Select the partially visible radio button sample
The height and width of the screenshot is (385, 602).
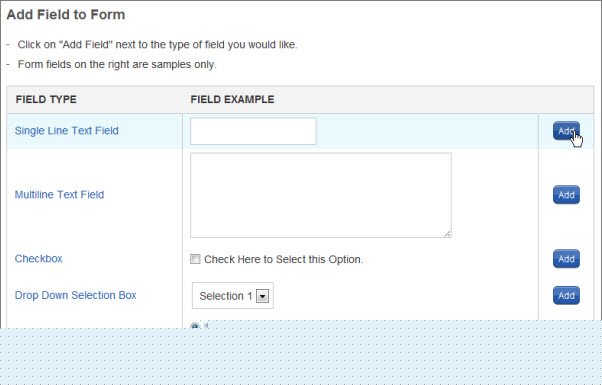click(195, 326)
